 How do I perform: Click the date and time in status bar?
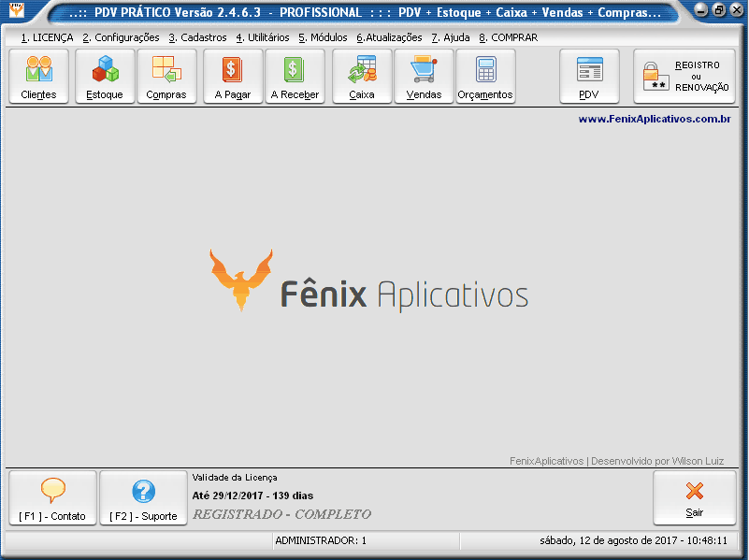coord(633,541)
